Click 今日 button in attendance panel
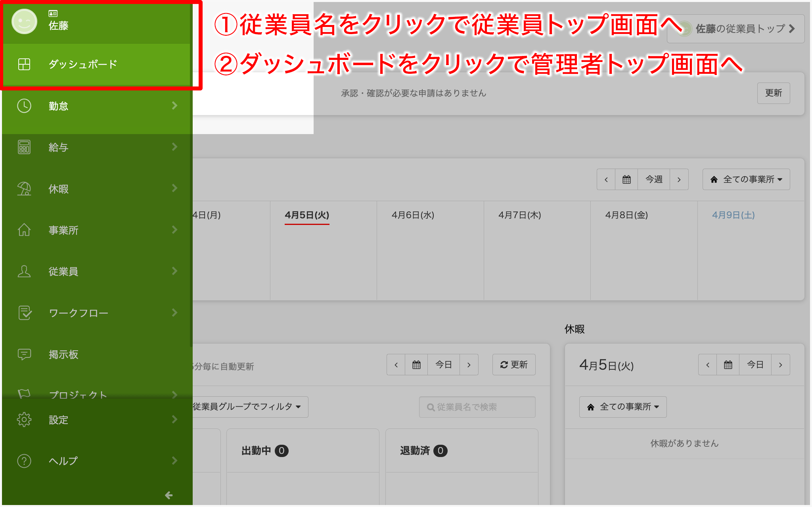 (444, 365)
